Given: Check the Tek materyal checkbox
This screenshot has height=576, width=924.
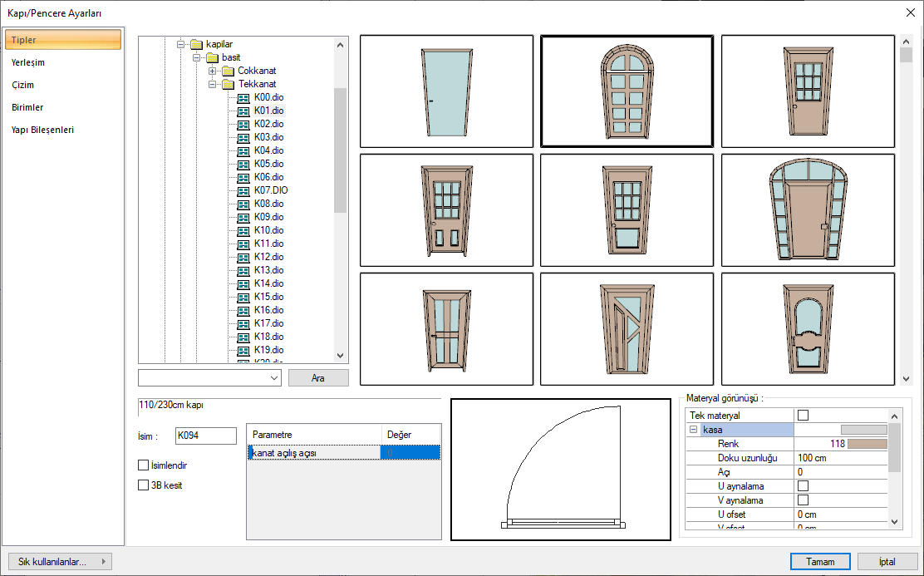Looking at the screenshot, I should click(x=803, y=415).
